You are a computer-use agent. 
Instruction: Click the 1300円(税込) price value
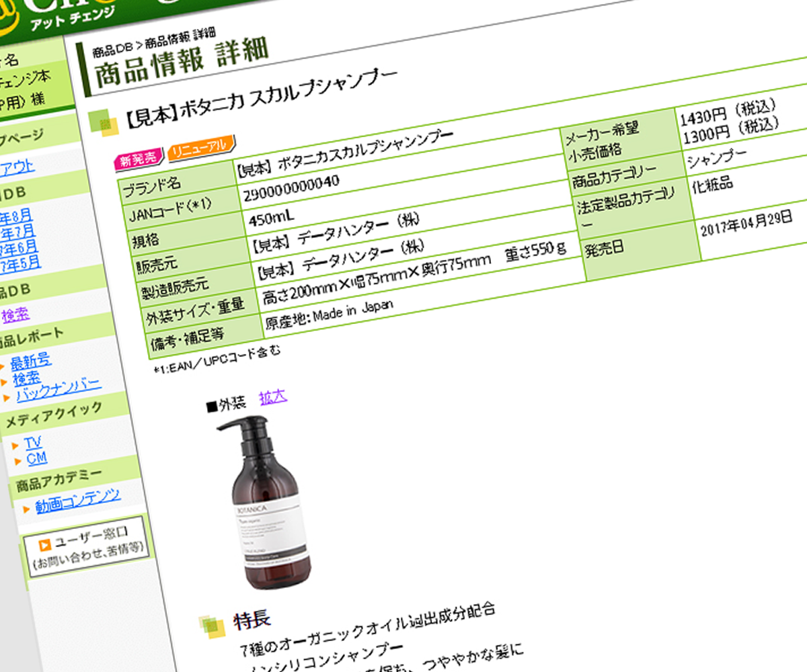tap(732, 131)
